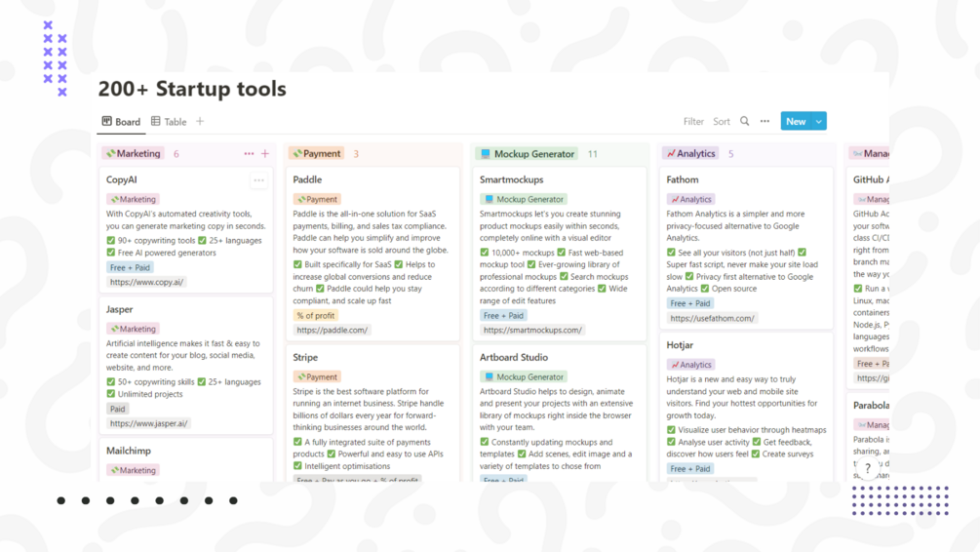Open the Jasper card title

click(119, 309)
